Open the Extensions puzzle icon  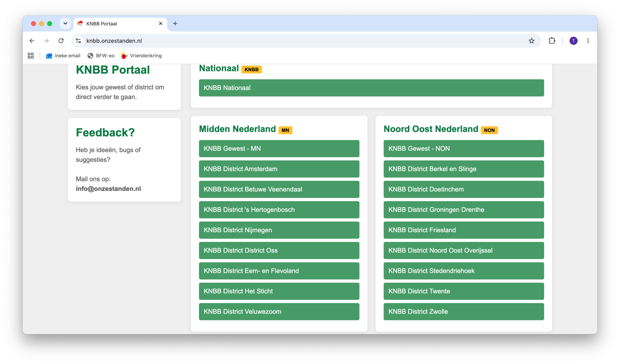coord(552,41)
